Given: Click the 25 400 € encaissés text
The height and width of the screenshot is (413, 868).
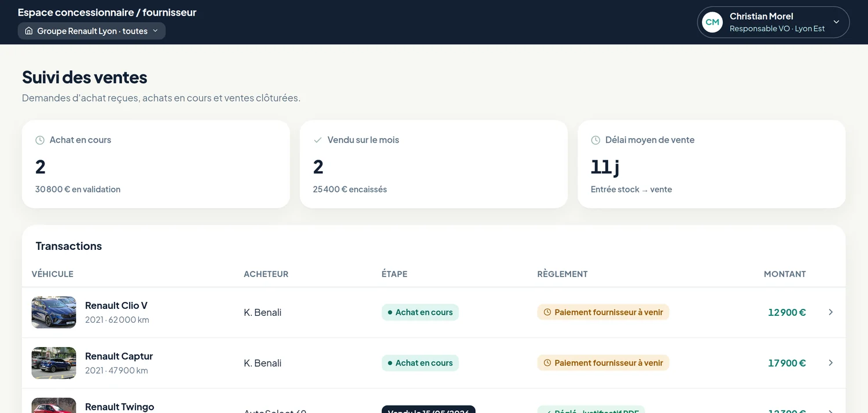Looking at the screenshot, I should tap(350, 189).
